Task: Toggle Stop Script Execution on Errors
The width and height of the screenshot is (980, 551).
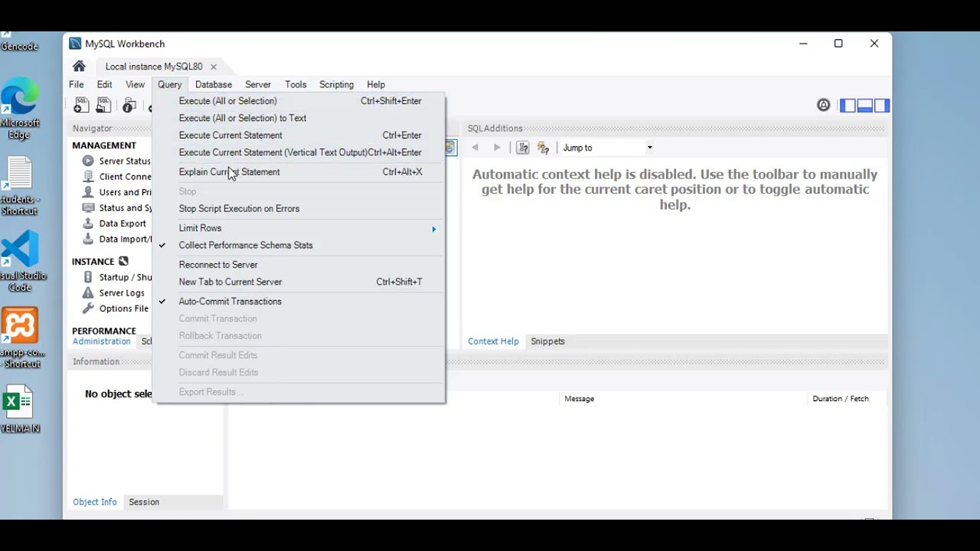Action: pos(299,208)
